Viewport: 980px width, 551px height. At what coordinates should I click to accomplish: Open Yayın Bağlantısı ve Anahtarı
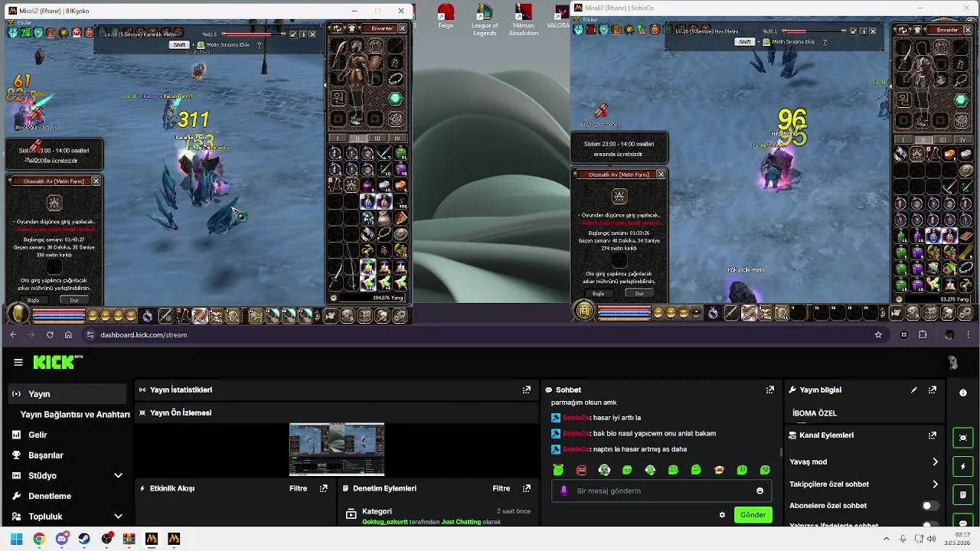click(x=75, y=415)
